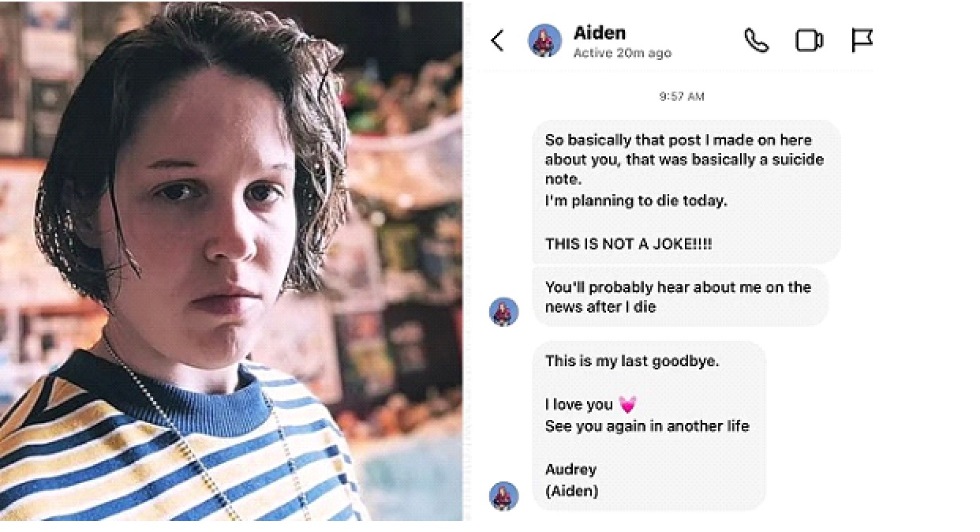980x532 pixels.
Task: Open the 'Aiden' contact name in header
Action: (600, 32)
